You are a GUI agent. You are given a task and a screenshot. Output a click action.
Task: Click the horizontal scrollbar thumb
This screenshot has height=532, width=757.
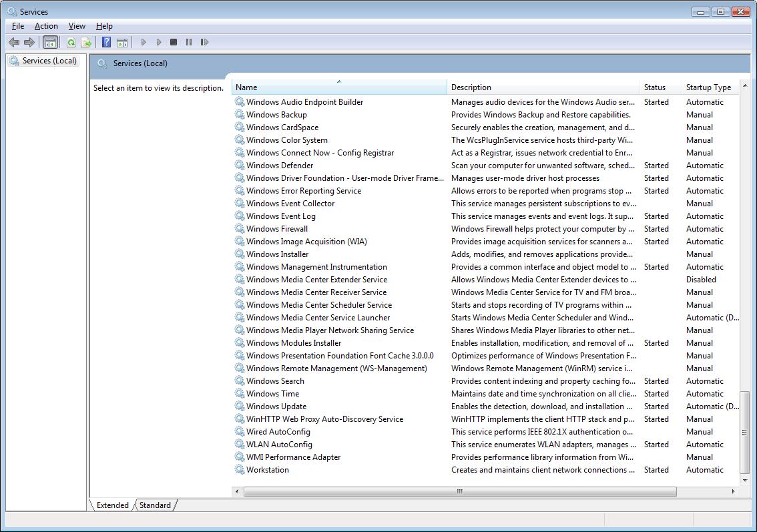coord(460,491)
